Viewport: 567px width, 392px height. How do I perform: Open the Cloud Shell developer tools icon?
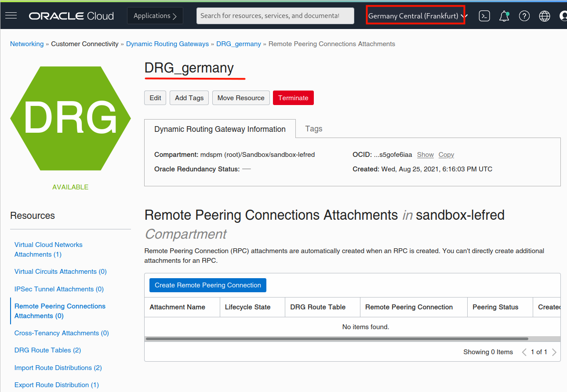pyautogui.click(x=484, y=16)
